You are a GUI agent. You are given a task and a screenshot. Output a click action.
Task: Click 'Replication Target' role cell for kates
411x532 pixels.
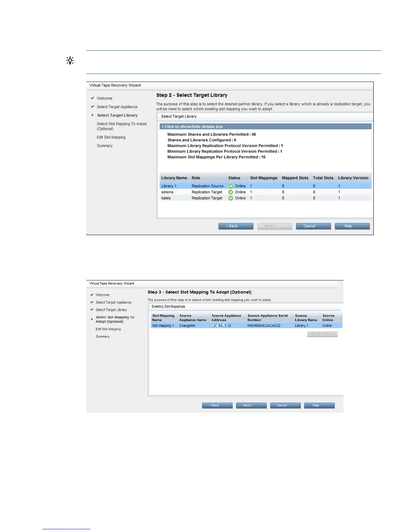[x=207, y=198]
